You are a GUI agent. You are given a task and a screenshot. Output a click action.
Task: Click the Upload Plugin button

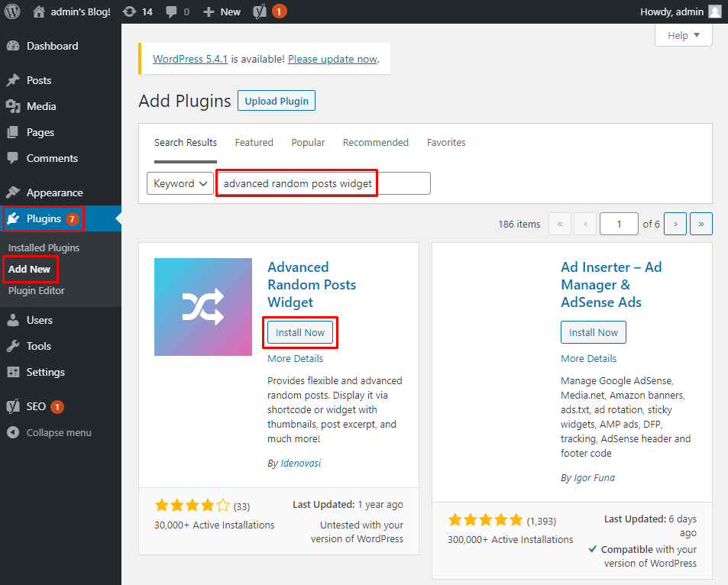click(277, 101)
